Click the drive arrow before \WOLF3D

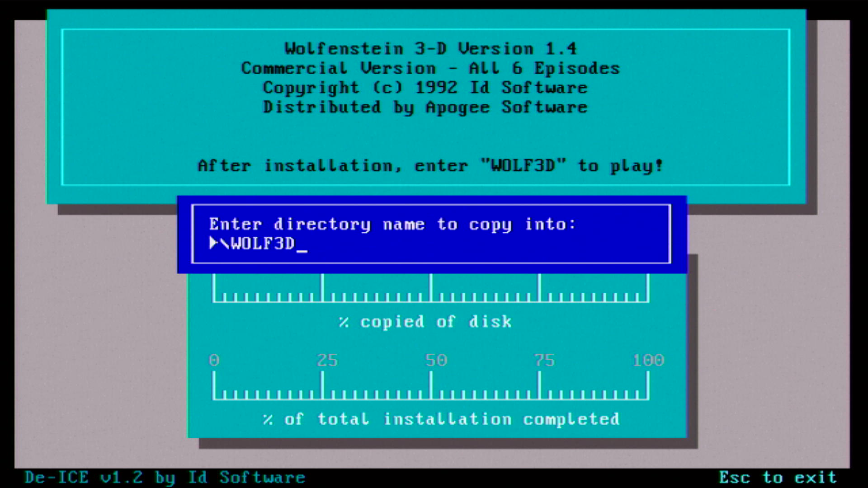tap(213, 243)
